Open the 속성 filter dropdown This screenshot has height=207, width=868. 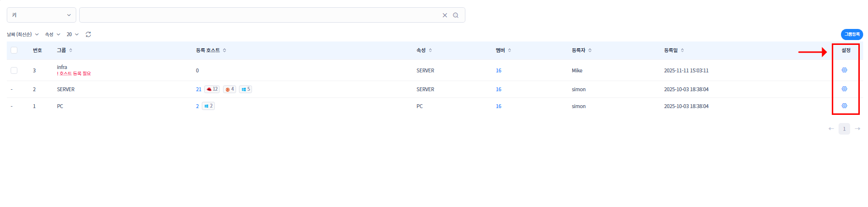52,34
